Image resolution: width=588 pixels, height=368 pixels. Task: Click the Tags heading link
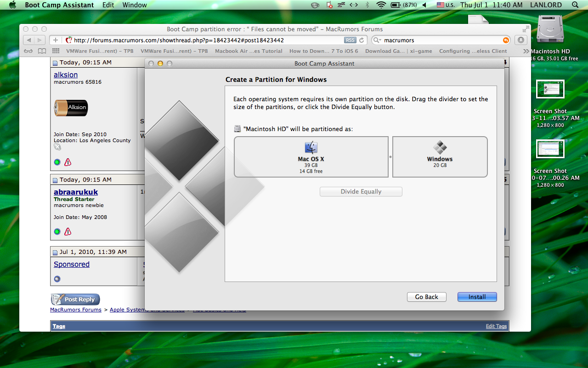(59, 326)
